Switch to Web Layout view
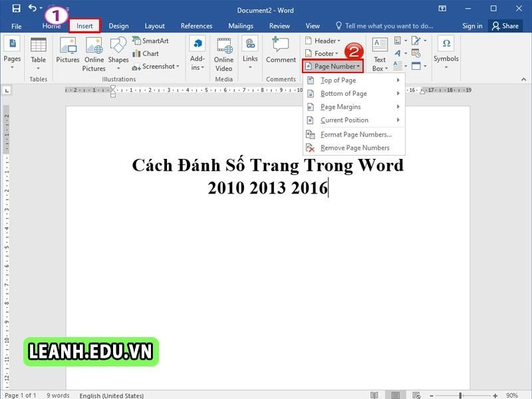 (x=416, y=395)
